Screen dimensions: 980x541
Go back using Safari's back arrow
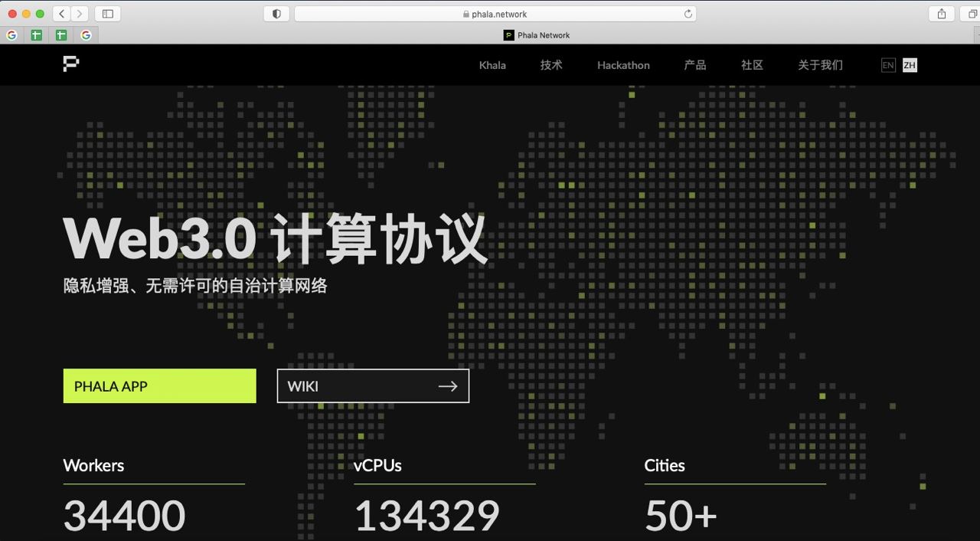point(62,14)
